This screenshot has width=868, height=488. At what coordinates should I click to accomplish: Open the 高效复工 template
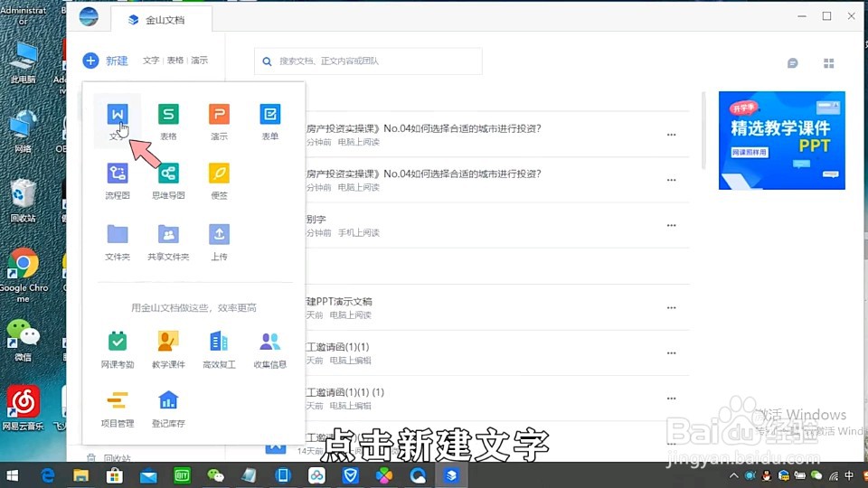click(219, 350)
